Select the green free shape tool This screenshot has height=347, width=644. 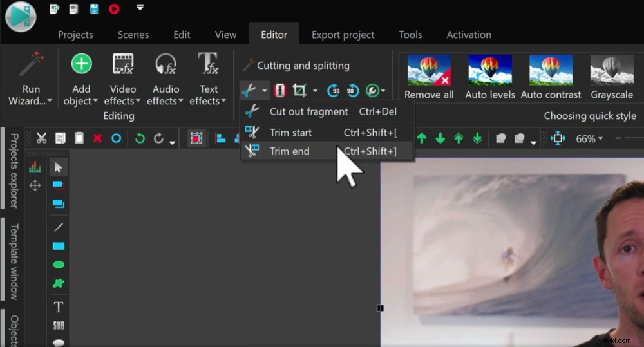tap(59, 283)
